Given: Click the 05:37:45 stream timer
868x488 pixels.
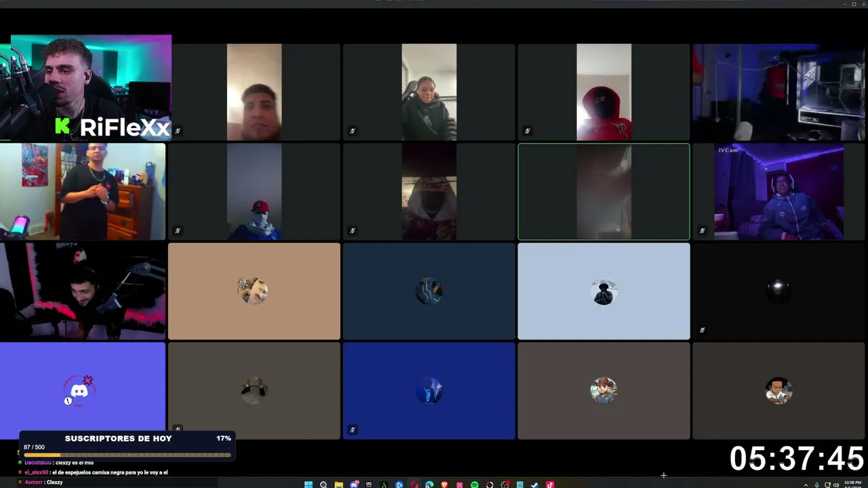Looking at the screenshot, I should (x=796, y=459).
